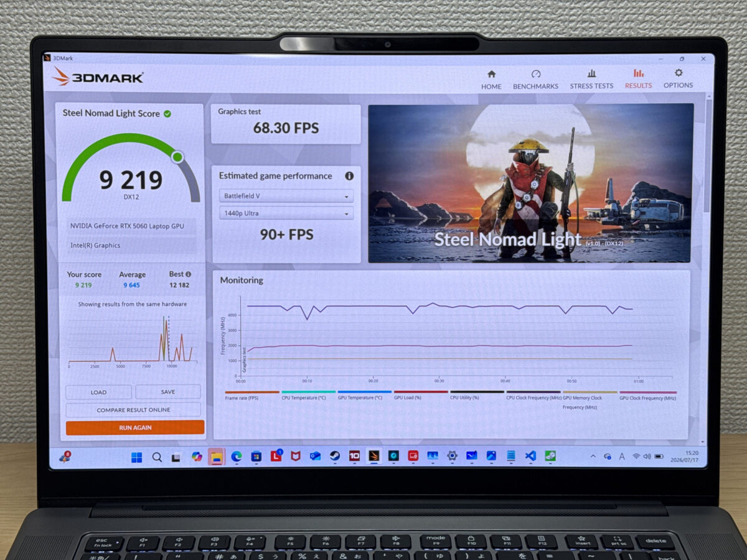Click the Your score value 9 219 under Your score
This screenshot has height=560, width=747.
tap(83, 285)
